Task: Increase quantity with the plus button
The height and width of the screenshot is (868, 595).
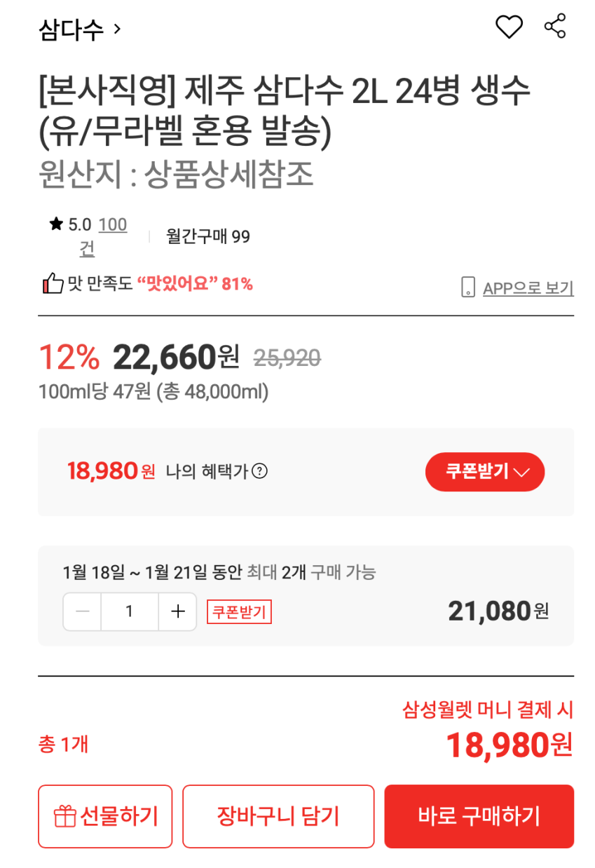Action: click(178, 611)
